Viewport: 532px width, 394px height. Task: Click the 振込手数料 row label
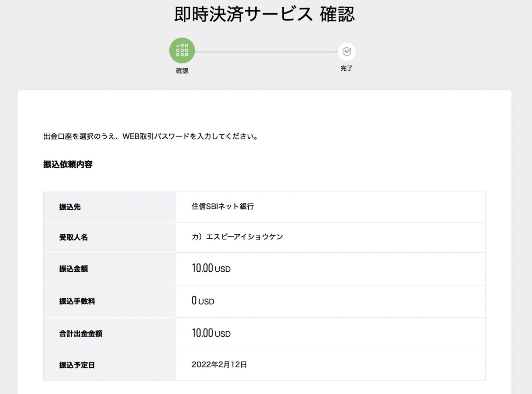pos(77,301)
